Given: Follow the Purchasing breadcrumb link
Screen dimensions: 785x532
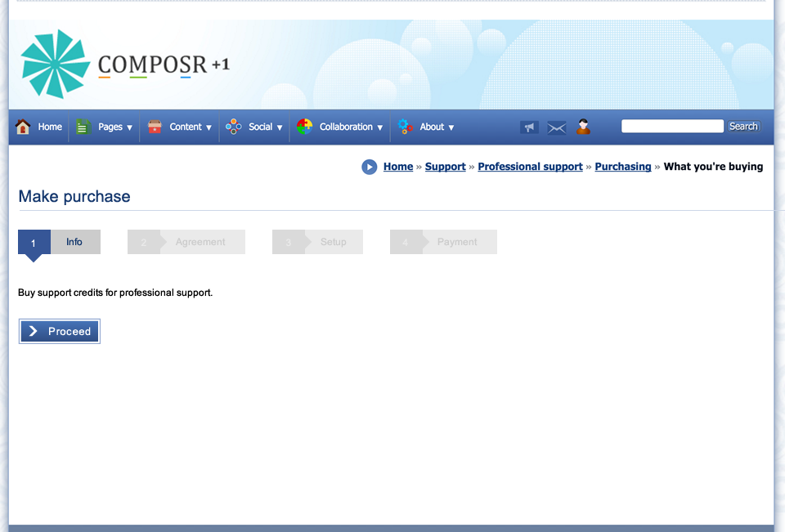Looking at the screenshot, I should (622, 167).
